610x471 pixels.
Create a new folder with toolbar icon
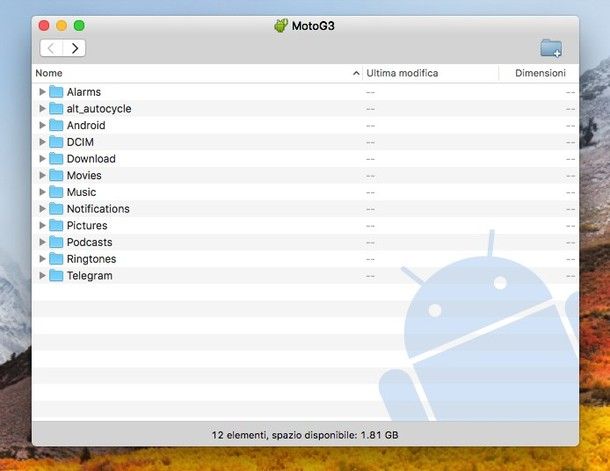pyautogui.click(x=551, y=49)
